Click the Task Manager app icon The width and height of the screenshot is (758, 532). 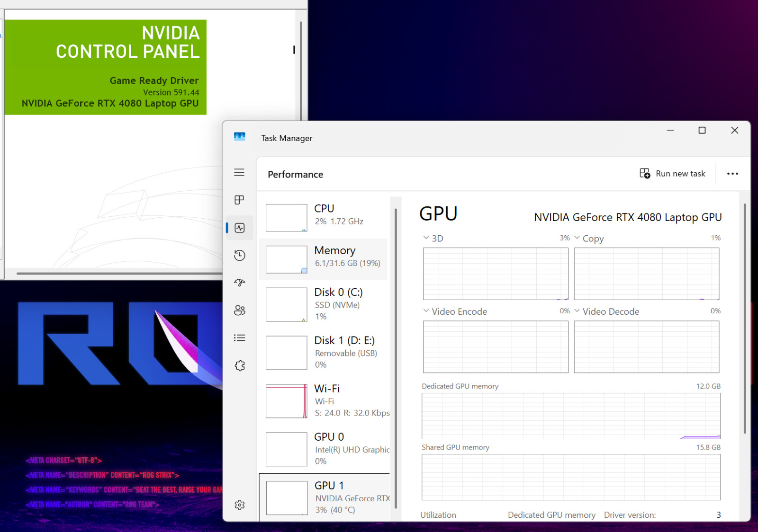pyautogui.click(x=240, y=137)
